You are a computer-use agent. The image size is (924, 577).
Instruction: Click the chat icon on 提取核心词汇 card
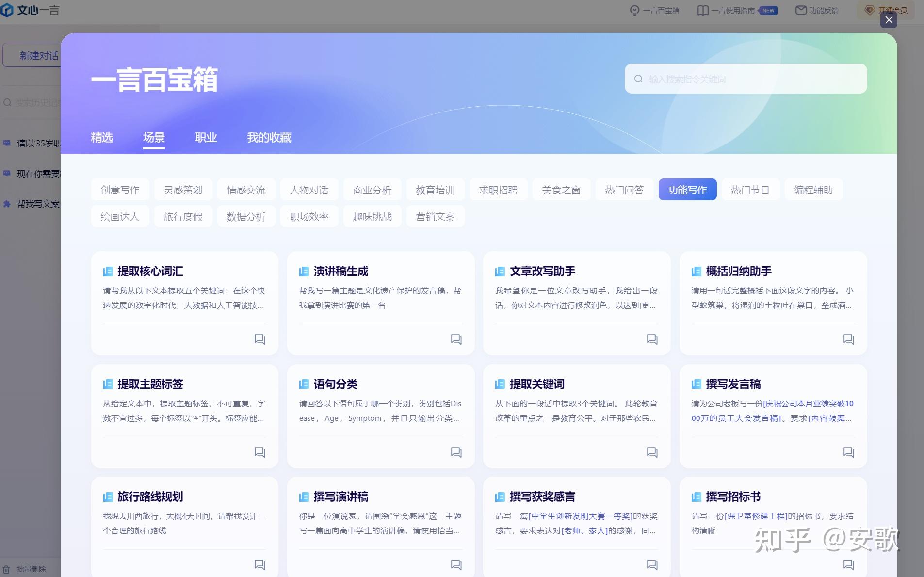[x=260, y=339]
